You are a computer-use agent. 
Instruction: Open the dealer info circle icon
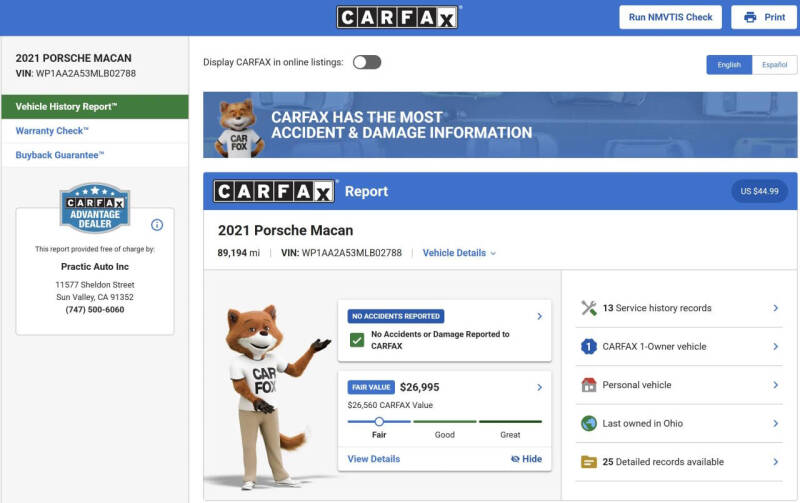[157, 224]
